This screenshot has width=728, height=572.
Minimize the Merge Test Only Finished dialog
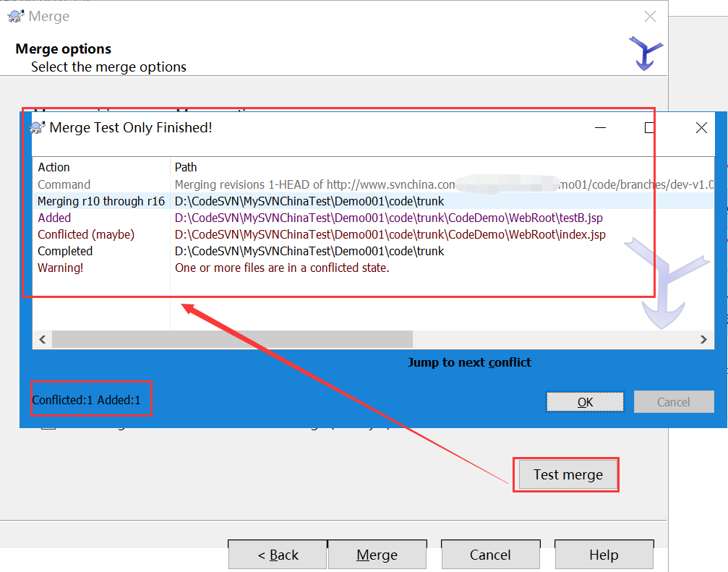coord(600,128)
